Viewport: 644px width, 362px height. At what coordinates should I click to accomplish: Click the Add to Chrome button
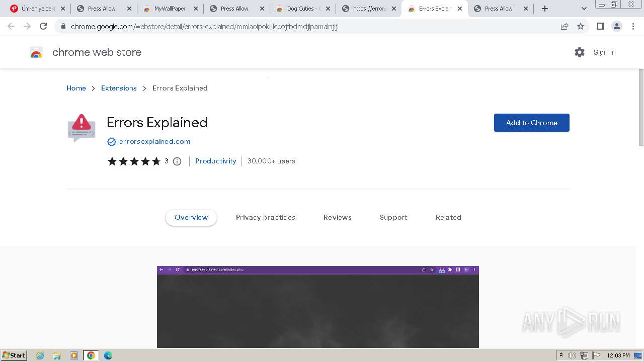(532, 123)
